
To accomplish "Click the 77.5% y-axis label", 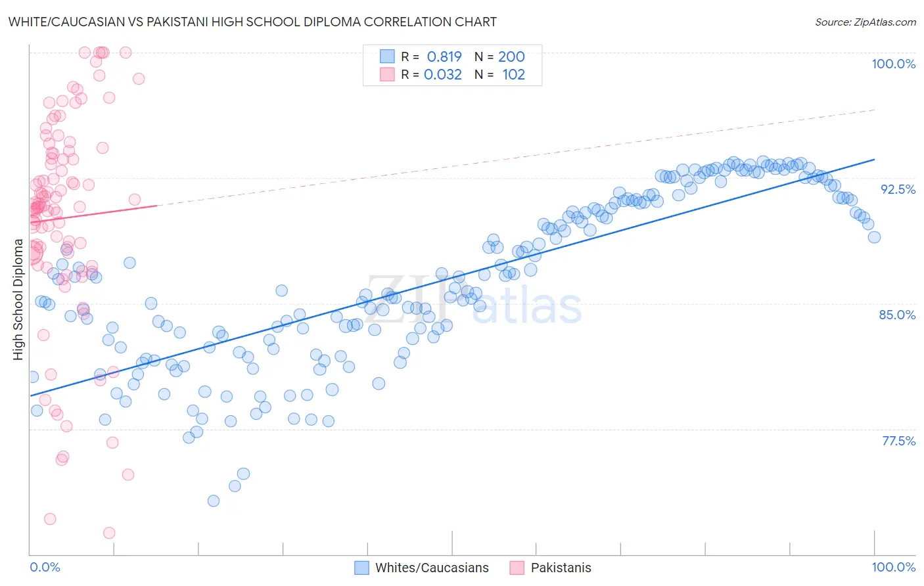I will coord(898,441).
